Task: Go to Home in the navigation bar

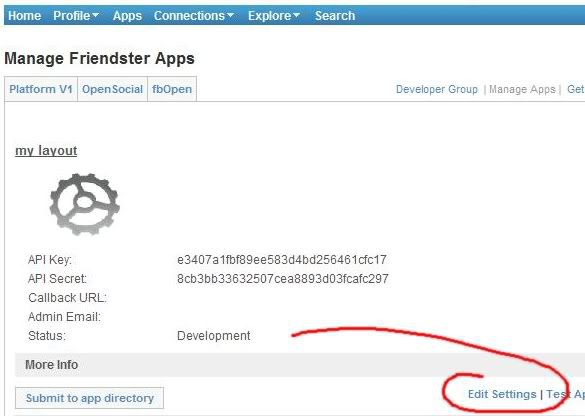Action: coord(25,16)
